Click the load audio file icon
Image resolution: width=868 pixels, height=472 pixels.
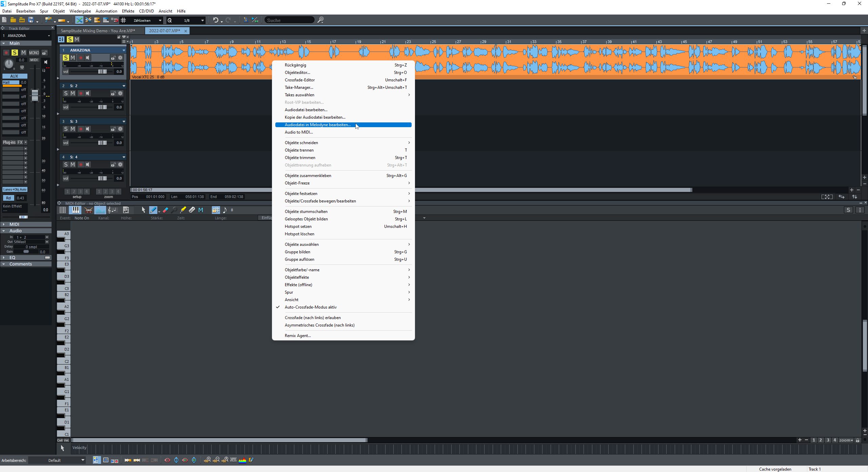click(x=22, y=20)
